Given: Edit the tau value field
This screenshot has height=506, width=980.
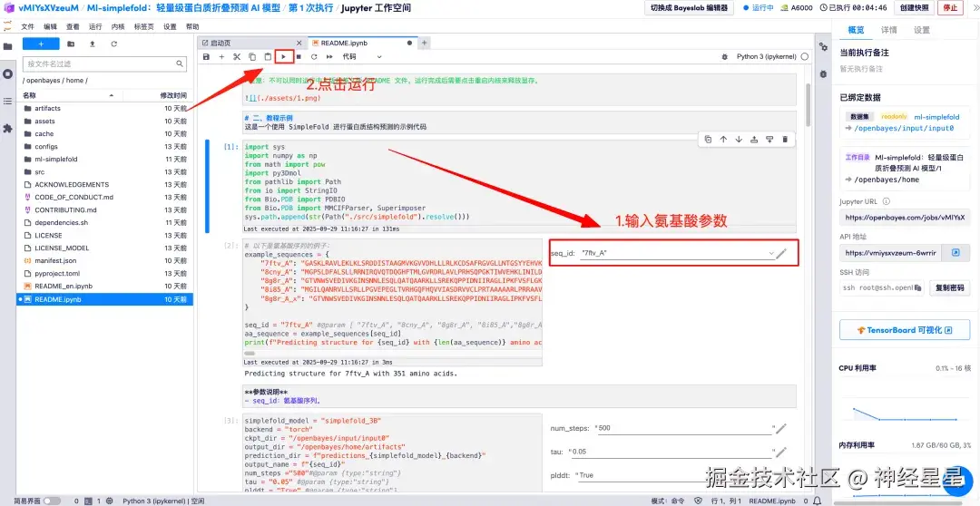Looking at the screenshot, I should click(x=672, y=452).
